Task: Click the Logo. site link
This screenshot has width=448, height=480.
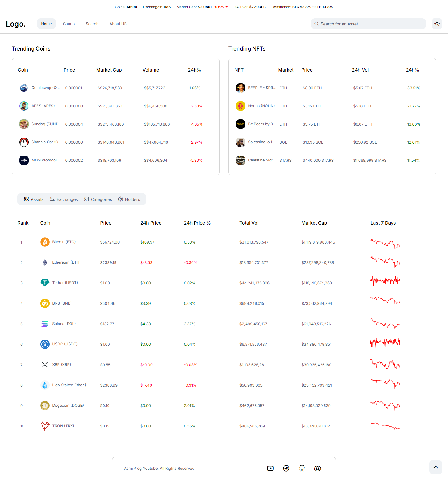Action: [x=16, y=24]
